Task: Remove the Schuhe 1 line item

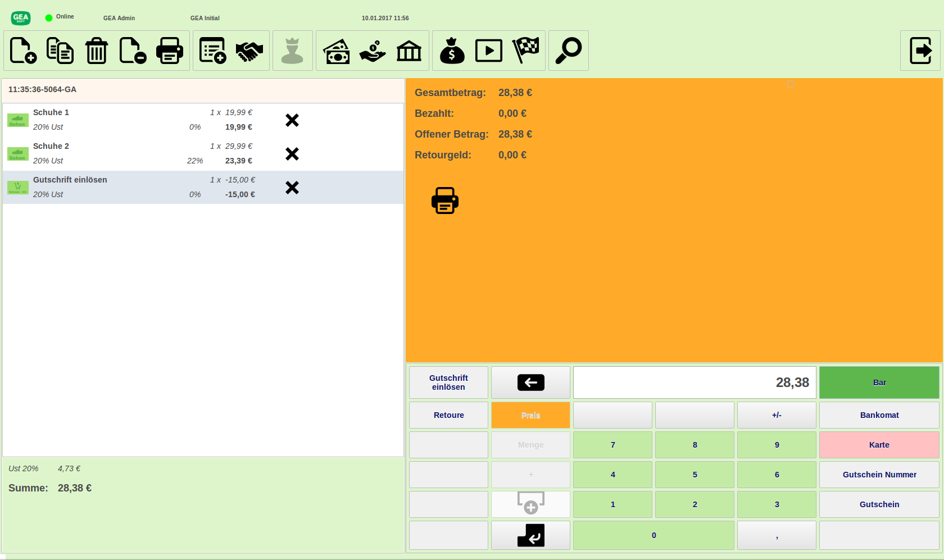Action: point(292,120)
